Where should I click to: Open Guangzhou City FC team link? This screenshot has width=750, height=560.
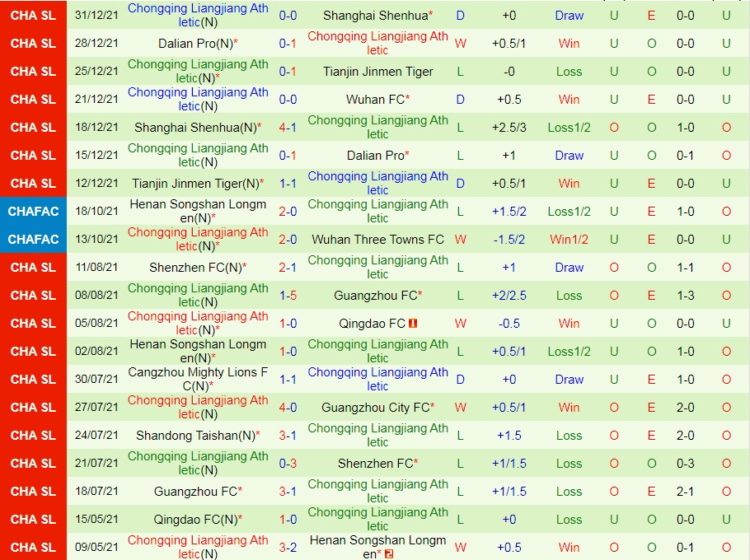pyautogui.click(x=376, y=408)
